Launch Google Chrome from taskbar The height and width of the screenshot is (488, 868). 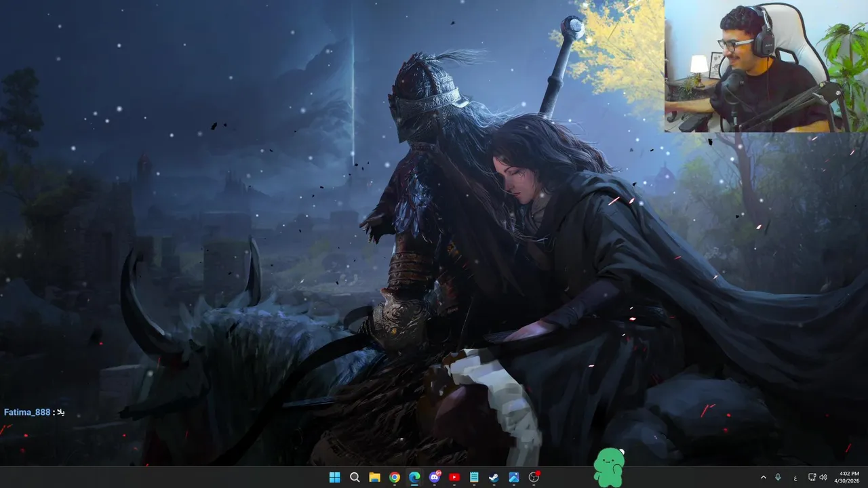click(395, 477)
